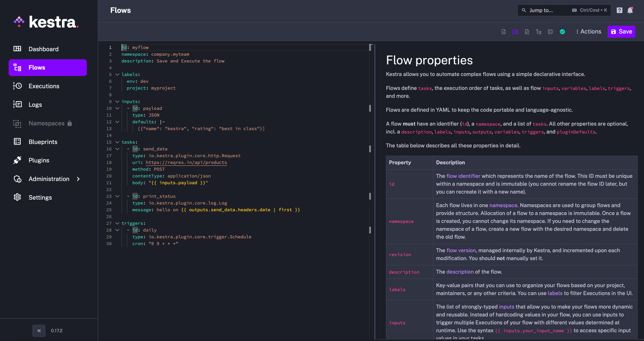The width and height of the screenshot is (644, 341).
Task: Click the Property column header
Action: (410, 162)
